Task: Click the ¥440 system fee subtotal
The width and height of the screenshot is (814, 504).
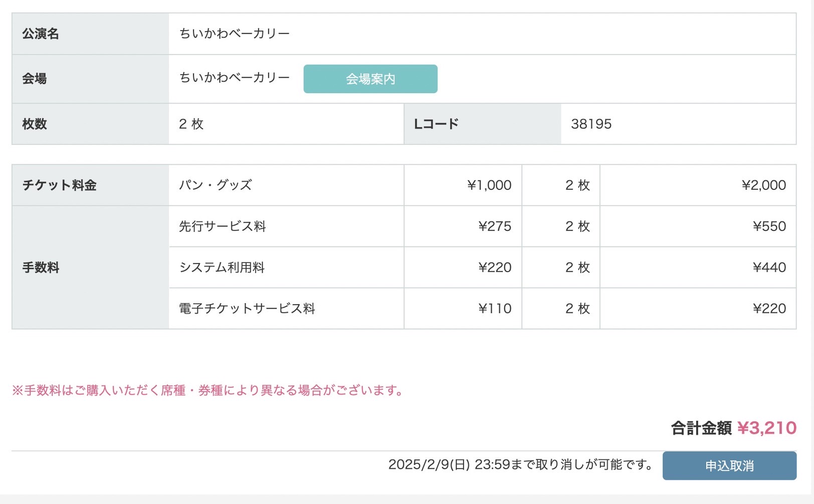Action: (769, 268)
